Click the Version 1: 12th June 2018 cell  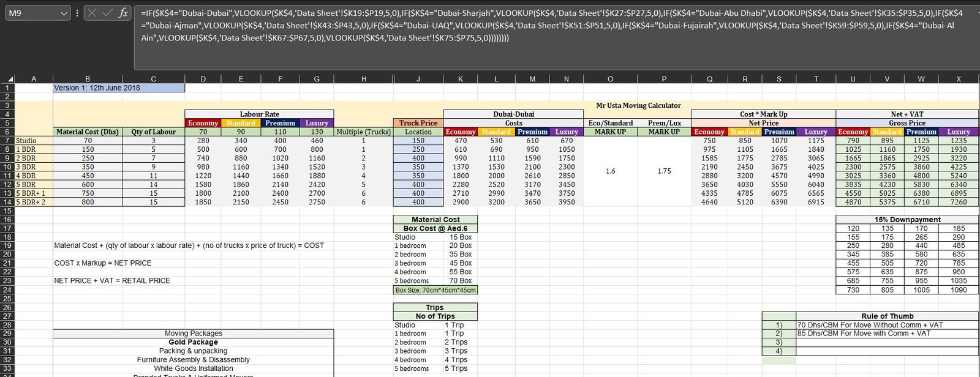pos(119,88)
